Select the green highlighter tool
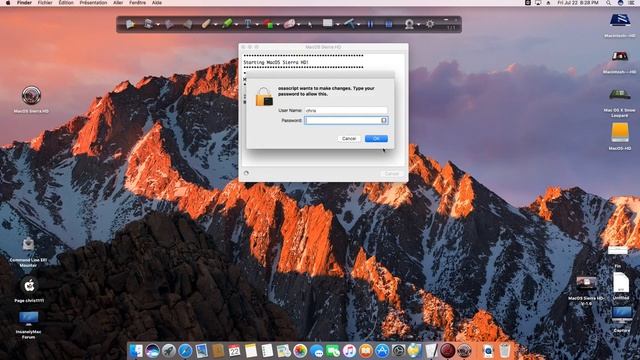This screenshot has height=360, width=640. [x=227, y=24]
